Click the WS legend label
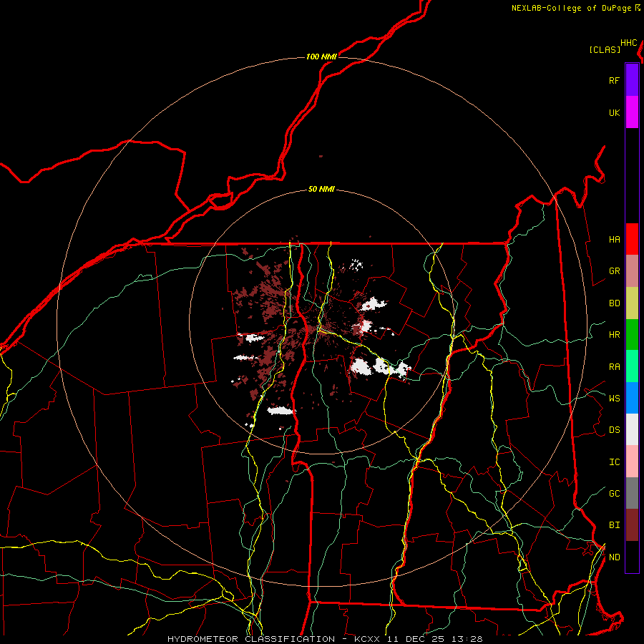The height and width of the screenshot is (644, 644). (614, 399)
